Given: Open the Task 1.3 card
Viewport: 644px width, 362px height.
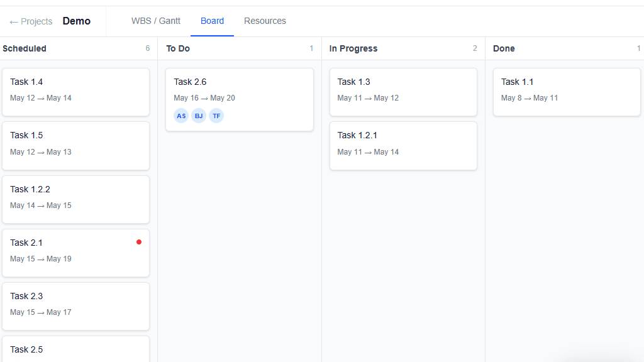Looking at the screenshot, I should (403, 92).
